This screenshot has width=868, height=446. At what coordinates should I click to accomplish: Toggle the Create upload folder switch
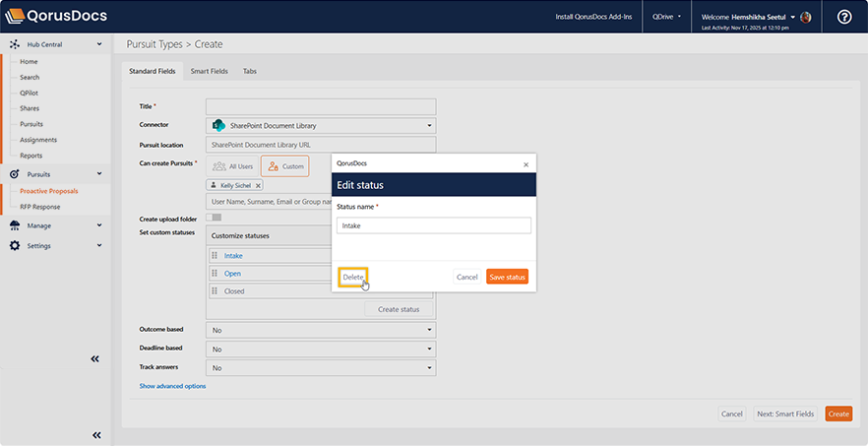point(214,218)
